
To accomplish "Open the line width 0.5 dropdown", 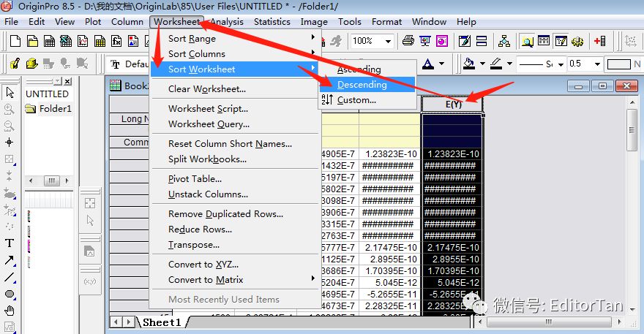I will click(598, 64).
